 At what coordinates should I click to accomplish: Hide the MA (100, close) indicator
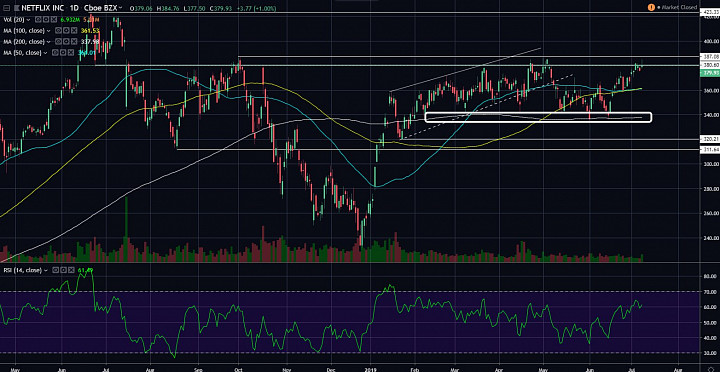58,31
